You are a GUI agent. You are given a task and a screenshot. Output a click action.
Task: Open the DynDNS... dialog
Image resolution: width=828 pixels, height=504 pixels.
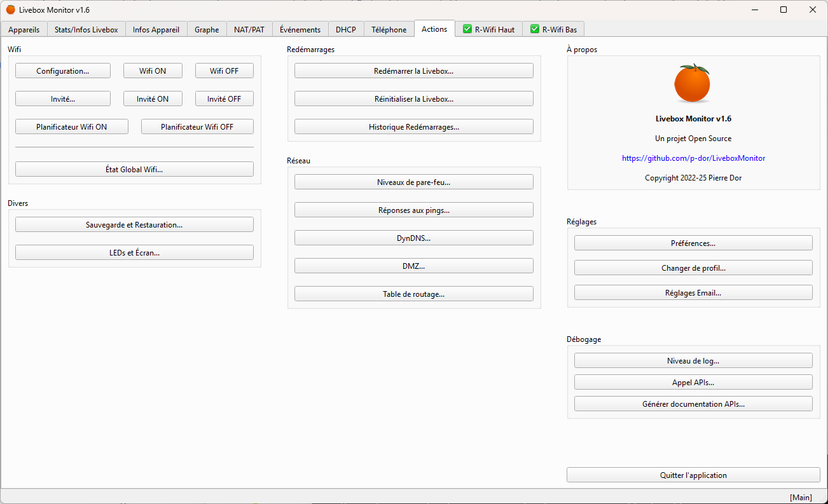tap(414, 238)
